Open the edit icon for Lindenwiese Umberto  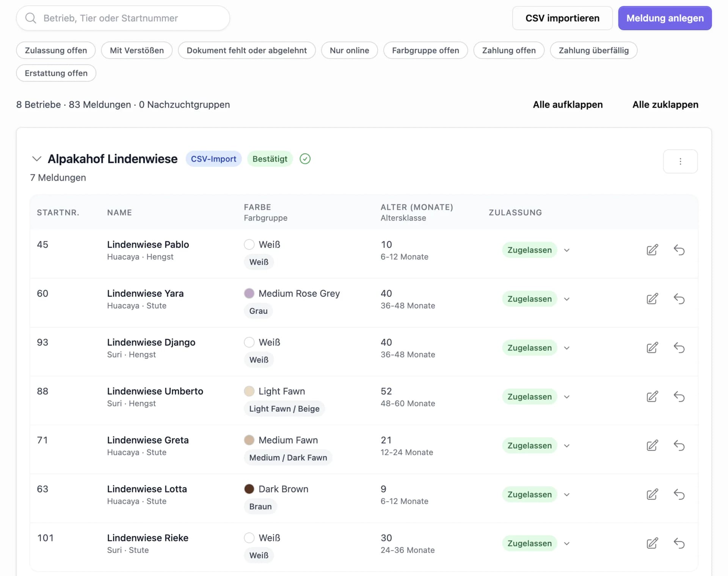tap(652, 397)
